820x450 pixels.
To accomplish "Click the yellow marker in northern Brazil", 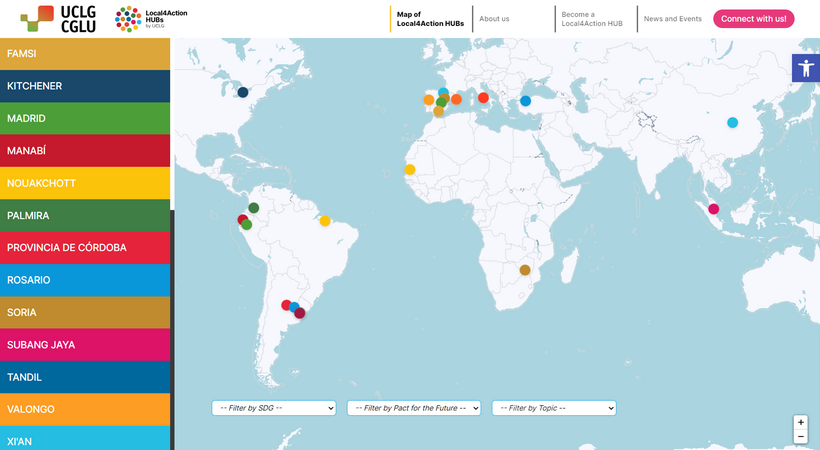I will click(325, 221).
